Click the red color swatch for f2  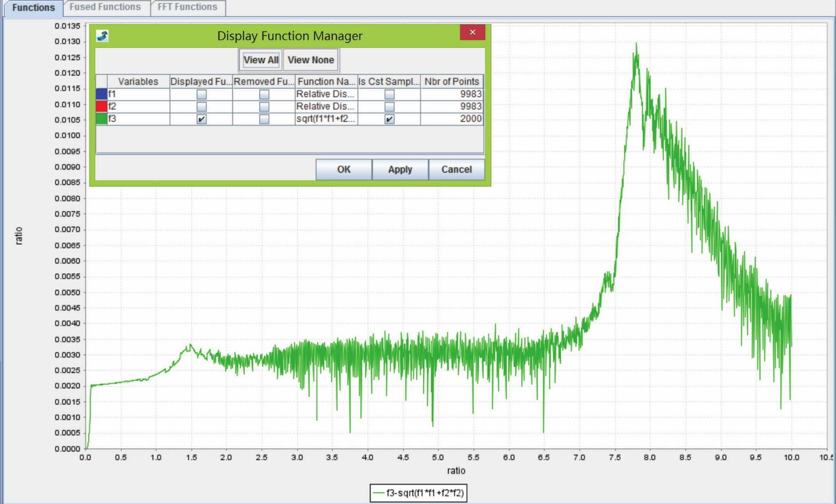pyautogui.click(x=102, y=107)
